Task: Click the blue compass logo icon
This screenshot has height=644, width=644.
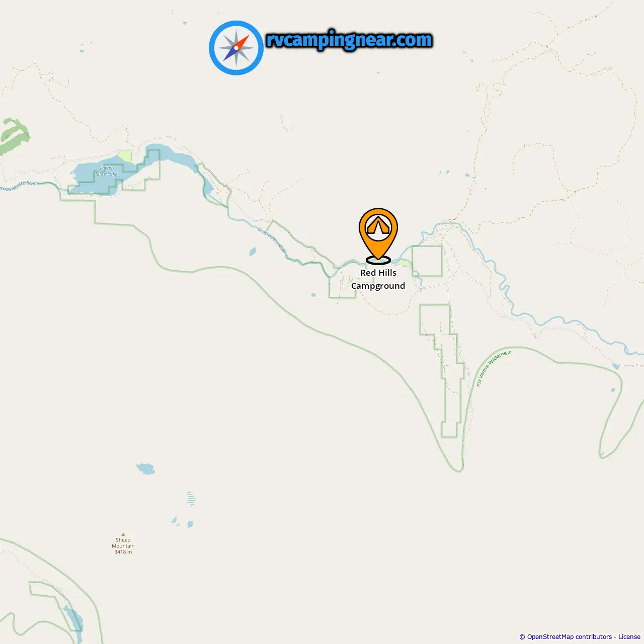Action: (236, 48)
